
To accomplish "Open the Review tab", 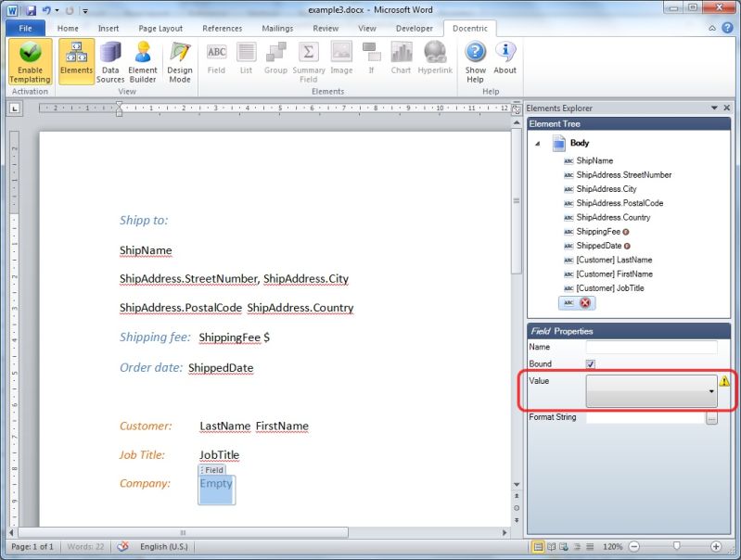I will coord(326,29).
